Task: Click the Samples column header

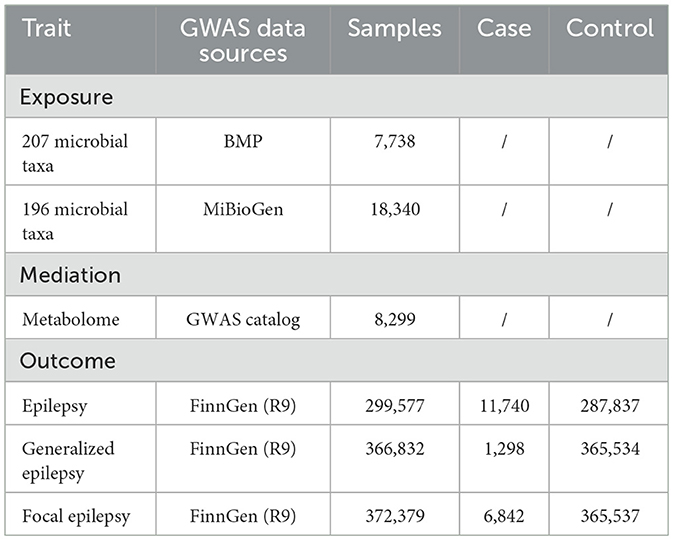Action: coord(395,29)
